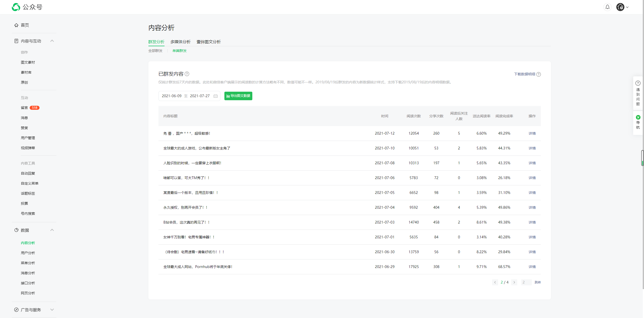Screen dimensions: 644x318
Task: Click the account avatar icon
Action: (620, 7)
